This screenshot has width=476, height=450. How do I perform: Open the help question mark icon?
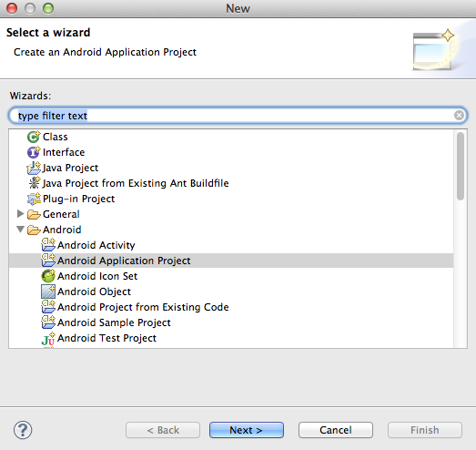point(23,430)
